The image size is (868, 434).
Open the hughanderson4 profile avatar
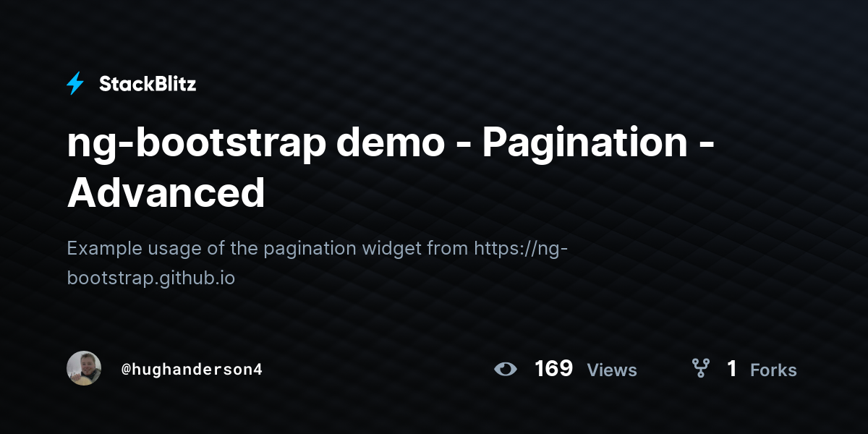pos(84,368)
